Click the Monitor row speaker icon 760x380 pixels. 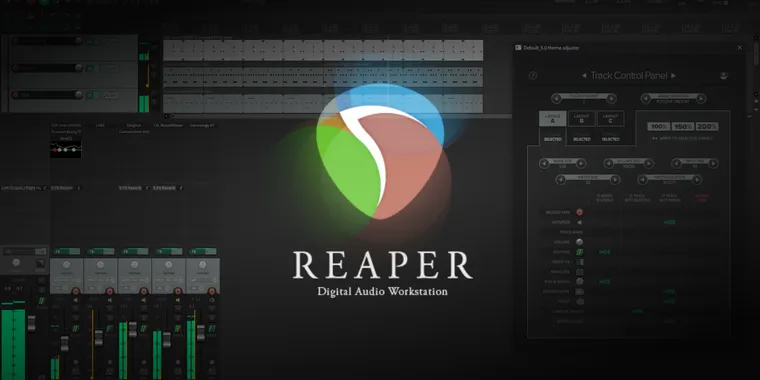tap(579, 222)
